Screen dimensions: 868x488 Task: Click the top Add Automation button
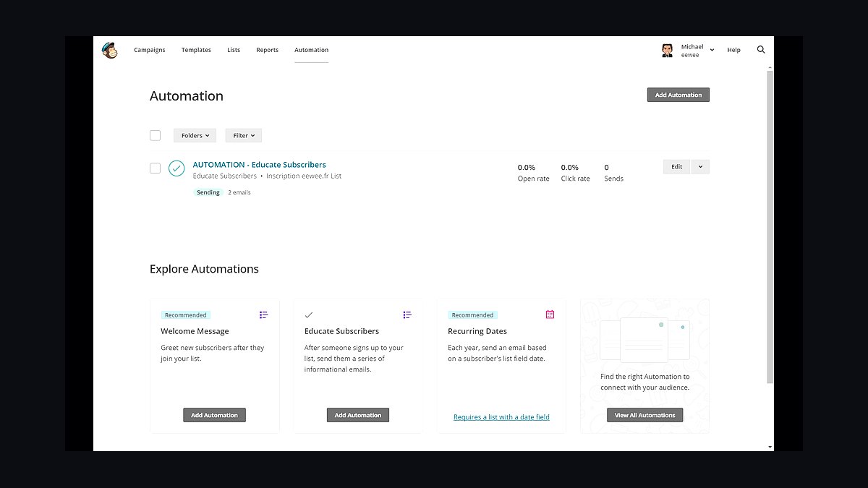[678, 95]
